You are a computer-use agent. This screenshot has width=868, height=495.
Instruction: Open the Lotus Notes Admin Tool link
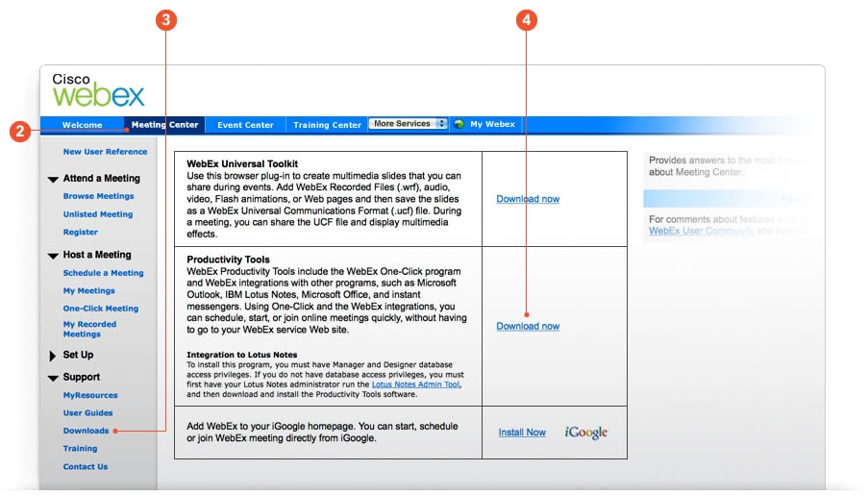415,384
